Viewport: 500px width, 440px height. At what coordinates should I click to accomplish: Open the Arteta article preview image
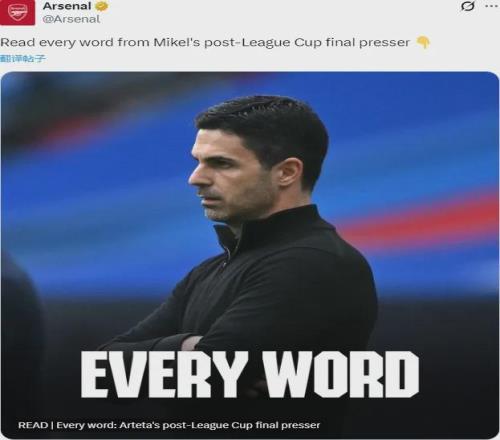click(250, 255)
